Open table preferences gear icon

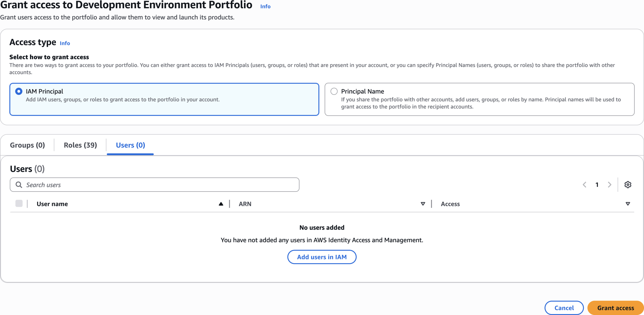pos(628,185)
